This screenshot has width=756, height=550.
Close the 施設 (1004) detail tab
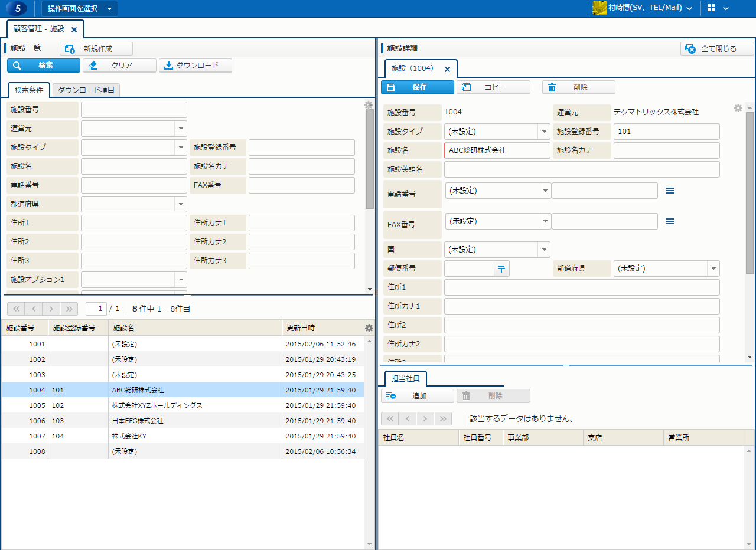tap(447, 69)
